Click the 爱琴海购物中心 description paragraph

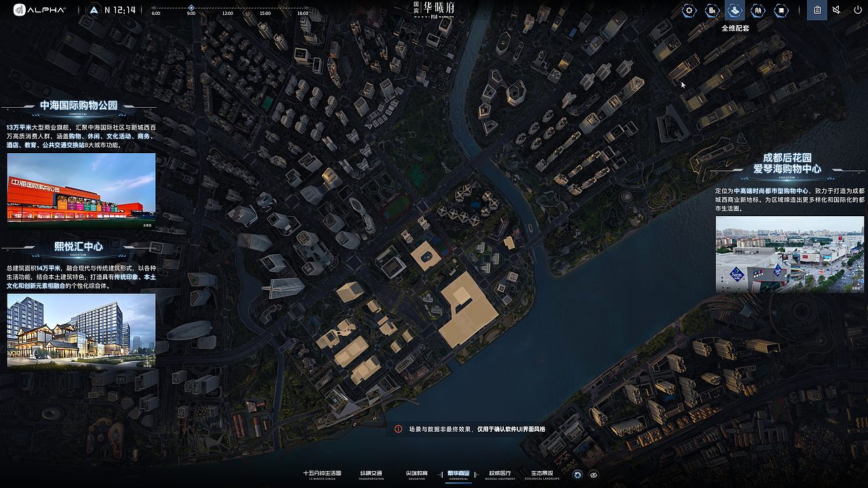click(x=790, y=200)
